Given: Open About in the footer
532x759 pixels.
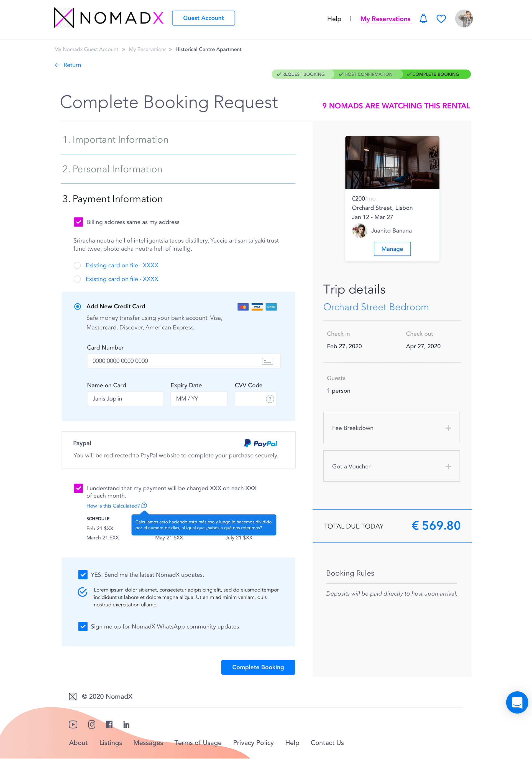Looking at the screenshot, I should [x=78, y=742].
